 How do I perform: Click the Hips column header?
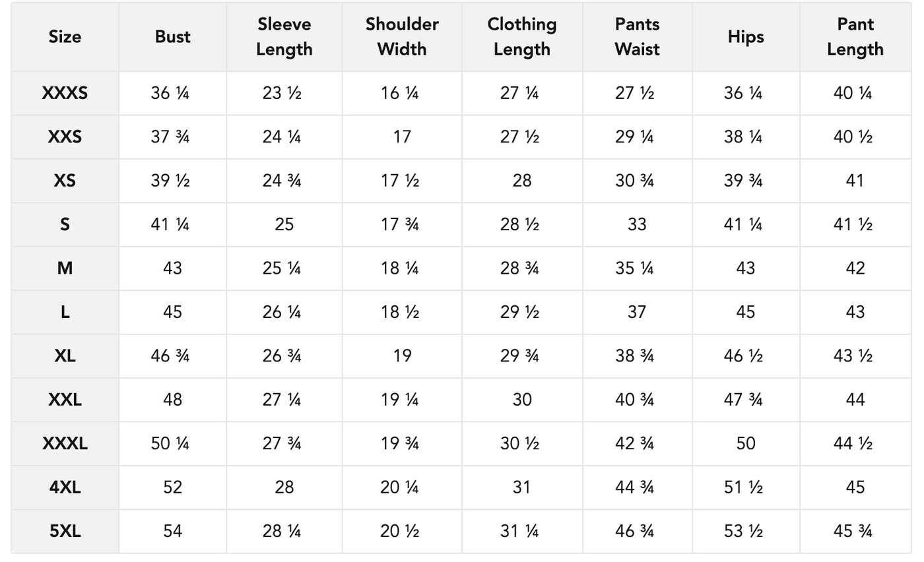(x=746, y=37)
